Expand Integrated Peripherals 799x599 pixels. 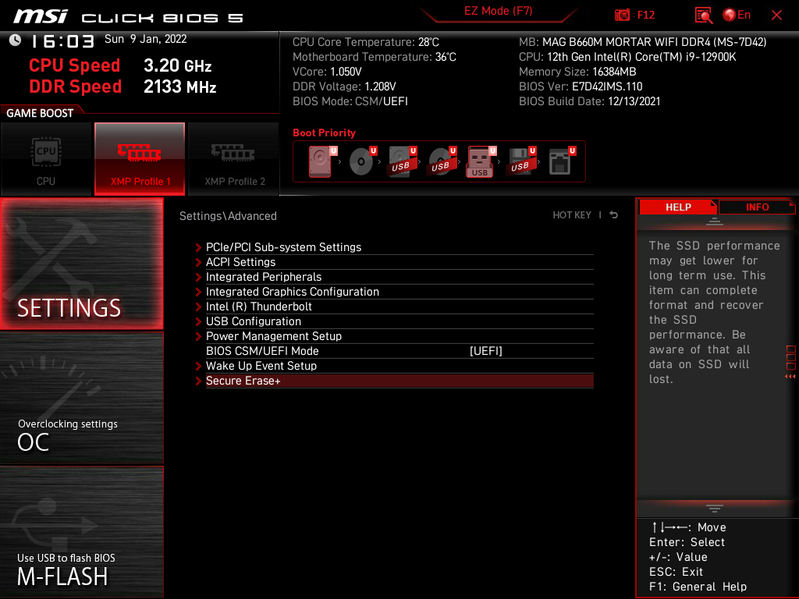click(394, 277)
